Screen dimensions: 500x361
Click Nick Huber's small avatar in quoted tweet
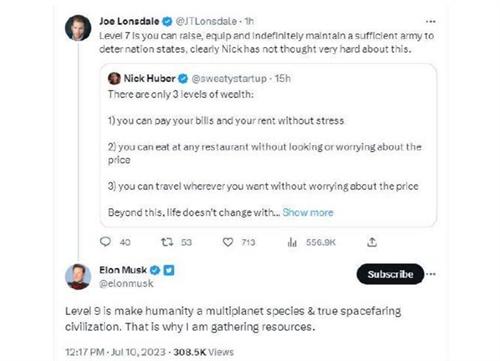114,79
